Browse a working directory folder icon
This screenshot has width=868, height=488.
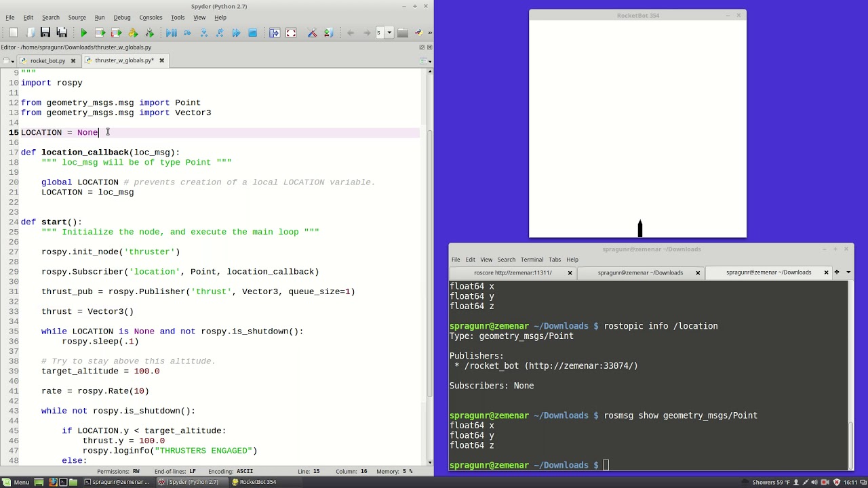click(403, 33)
